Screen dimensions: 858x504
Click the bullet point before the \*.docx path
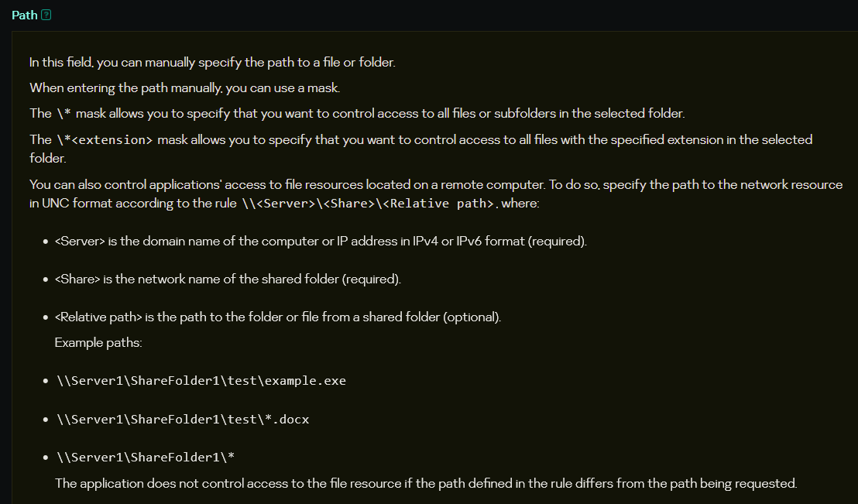pyautogui.click(x=46, y=420)
